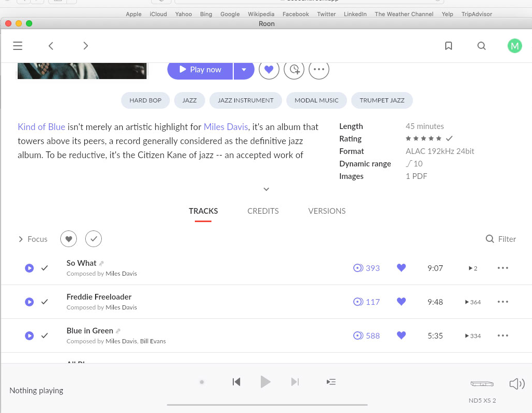Viewport: 532px width, 413px height.
Task: Toggle the Blue in Green favorite heart
Action: 402,335
